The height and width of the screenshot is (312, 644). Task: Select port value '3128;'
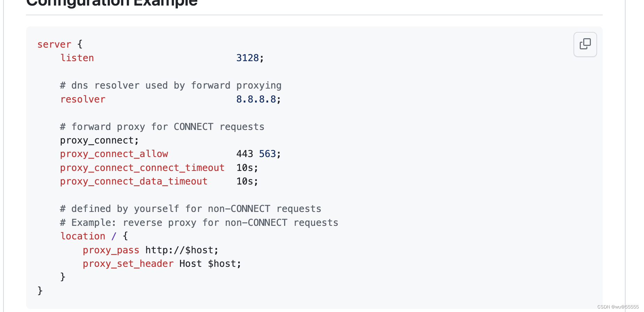tap(250, 58)
